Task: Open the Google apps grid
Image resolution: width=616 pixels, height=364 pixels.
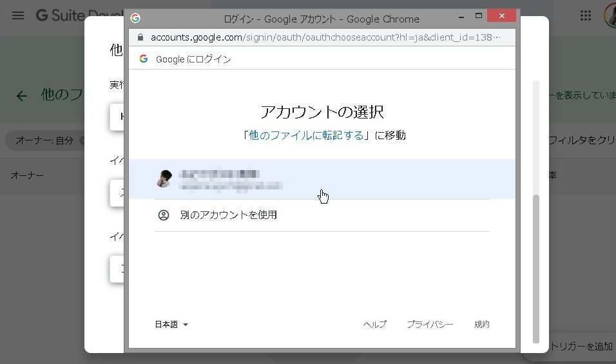Action: [586, 15]
